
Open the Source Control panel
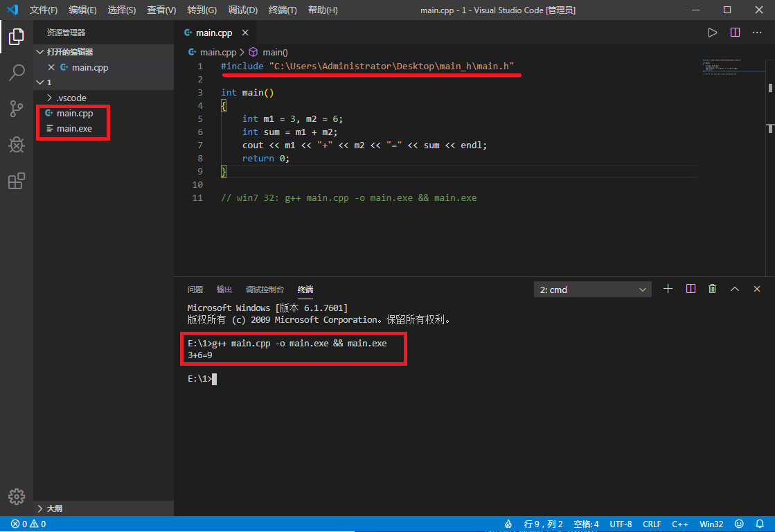16,109
